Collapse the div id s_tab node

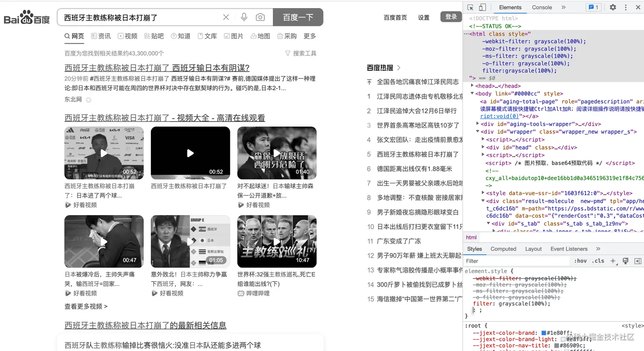click(x=489, y=223)
